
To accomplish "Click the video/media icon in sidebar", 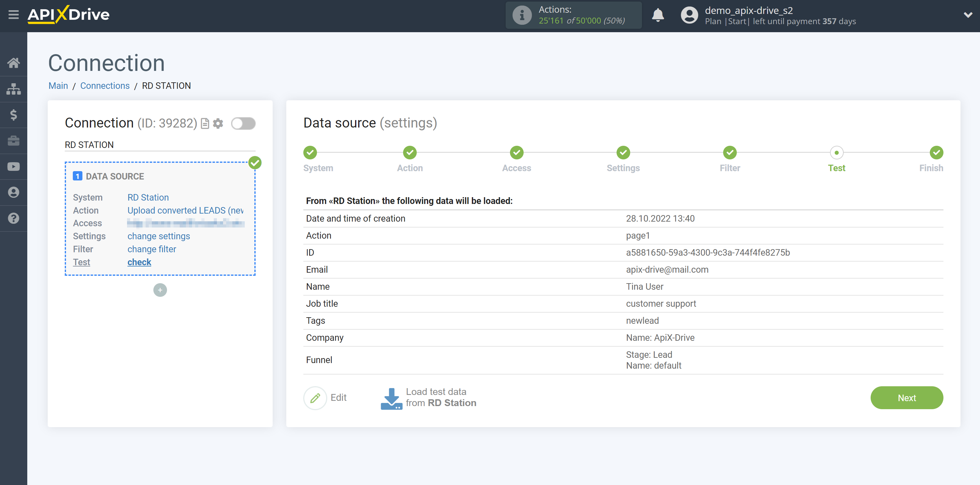I will pyautogui.click(x=14, y=167).
